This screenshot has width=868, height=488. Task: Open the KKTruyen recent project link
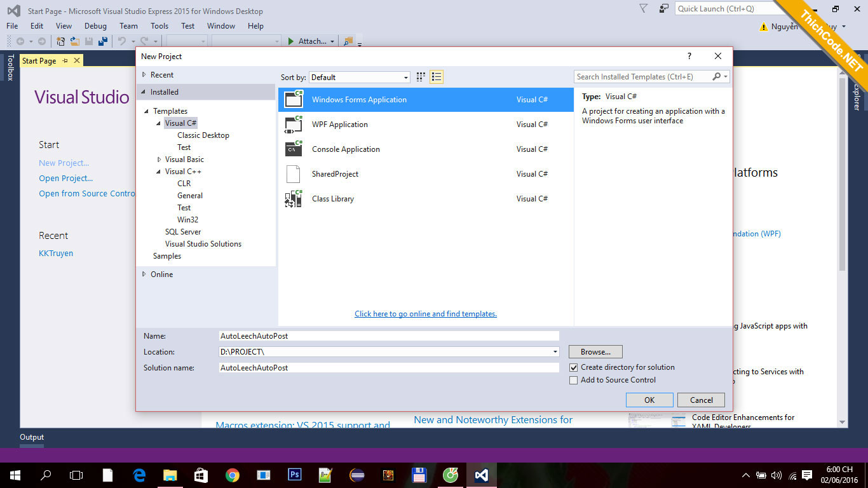coord(56,253)
